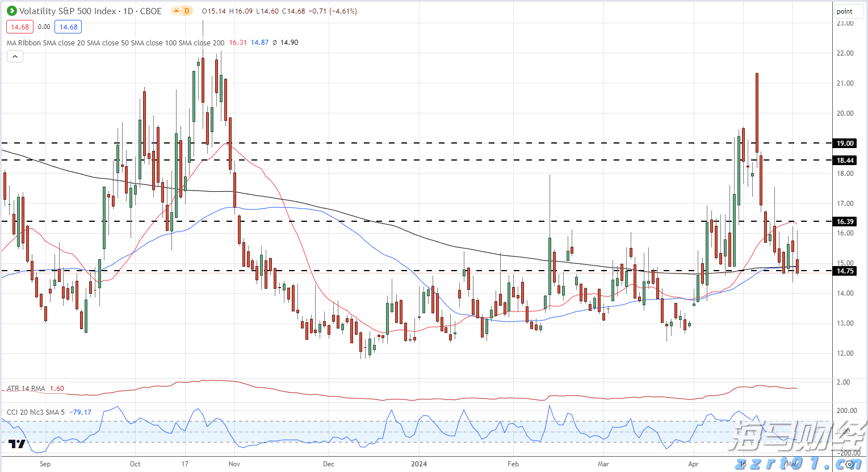Click the delayed data 'D' badge
This screenshot has width=868, height=472.
187,11
